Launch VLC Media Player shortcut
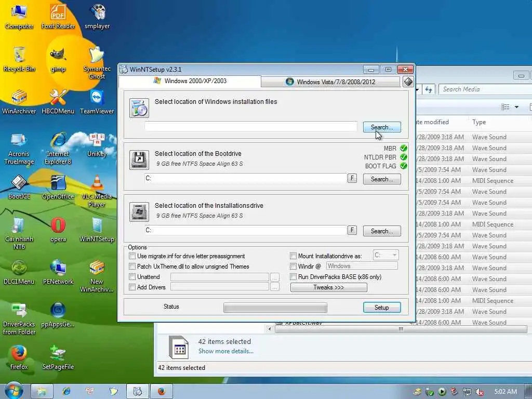The image size is (532, 399). pos(97,191)
